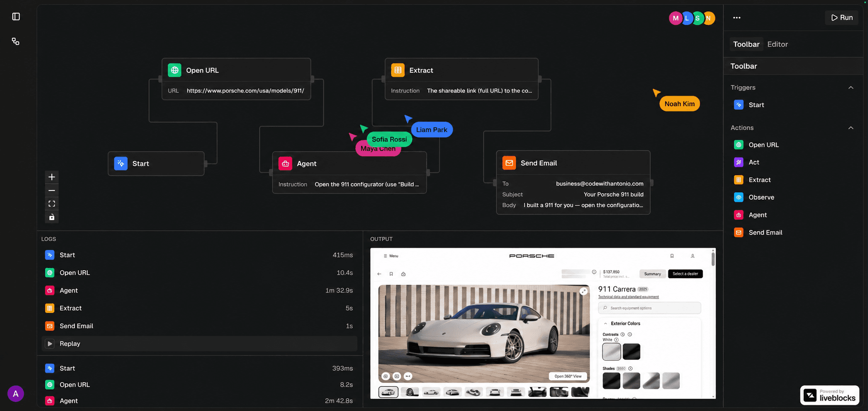
Task: Click the camera snapshot icon on car image
Action: [x=397, y=376]
